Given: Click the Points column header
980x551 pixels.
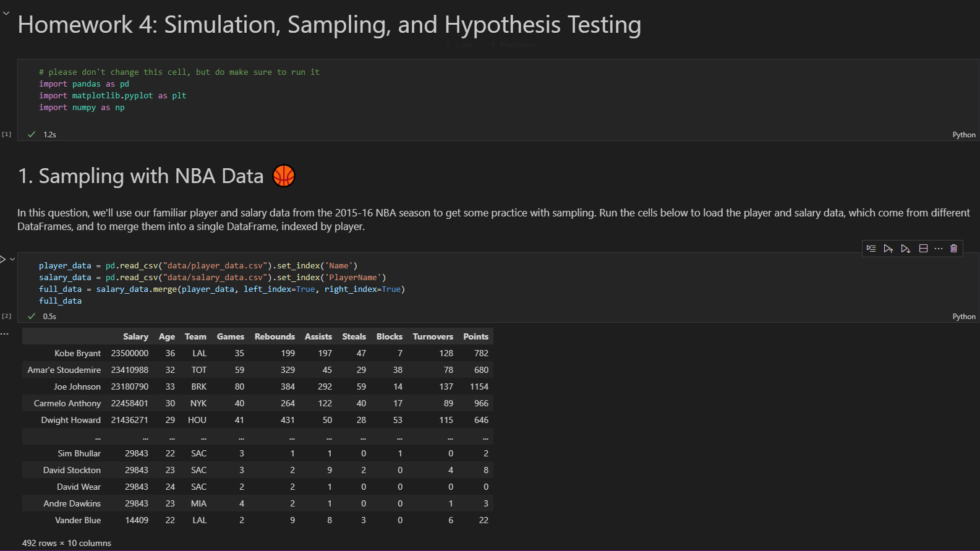Looking at the screenshot, I should (x=475, y=336).
